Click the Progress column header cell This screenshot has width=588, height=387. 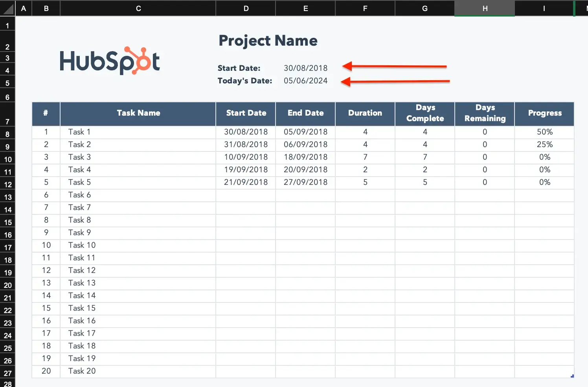(x=544, y=113)
